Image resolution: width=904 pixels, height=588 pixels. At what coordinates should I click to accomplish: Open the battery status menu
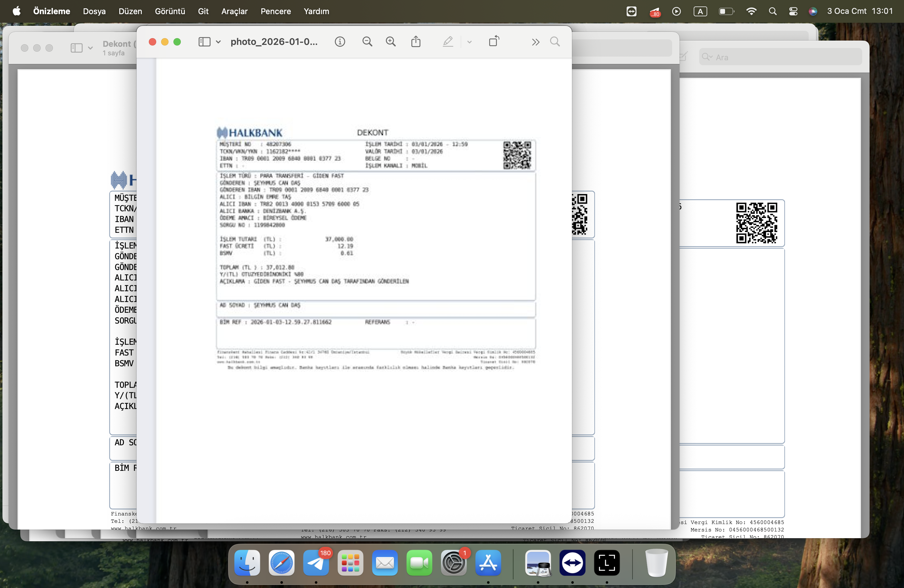point(727,11)
